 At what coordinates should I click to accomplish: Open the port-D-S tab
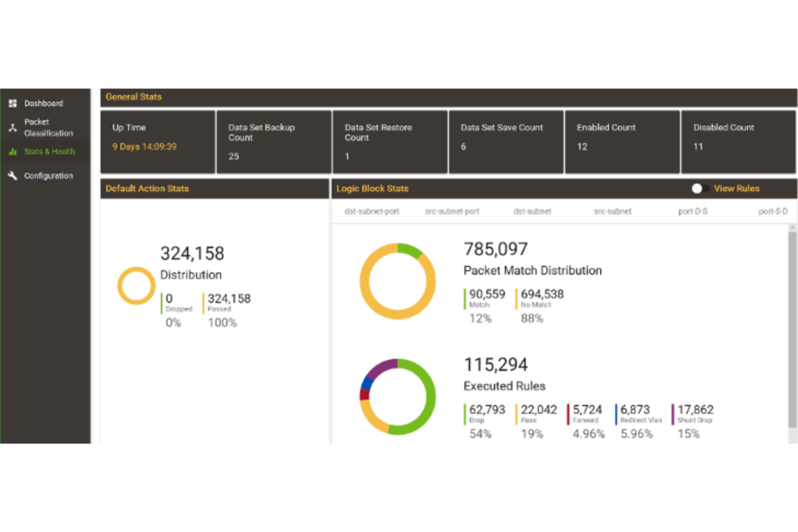(x=693, y=211)
